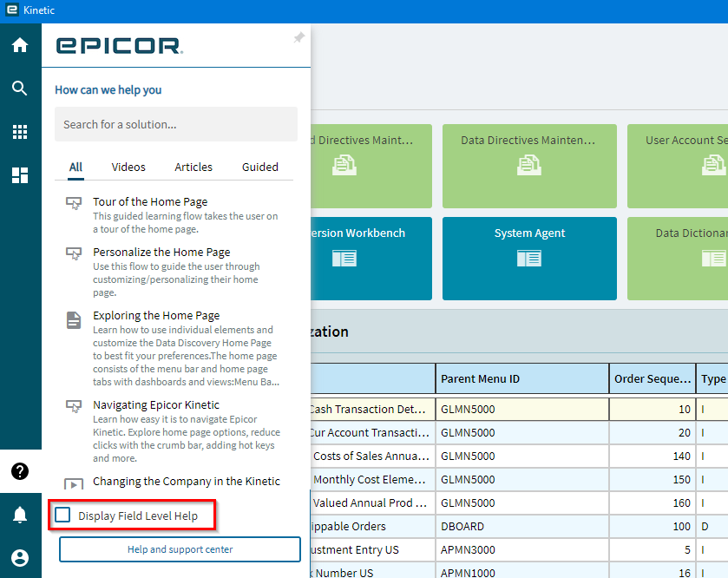Click the Type column header
Viewport: 728px width, 578px height.
pos(712,379)
